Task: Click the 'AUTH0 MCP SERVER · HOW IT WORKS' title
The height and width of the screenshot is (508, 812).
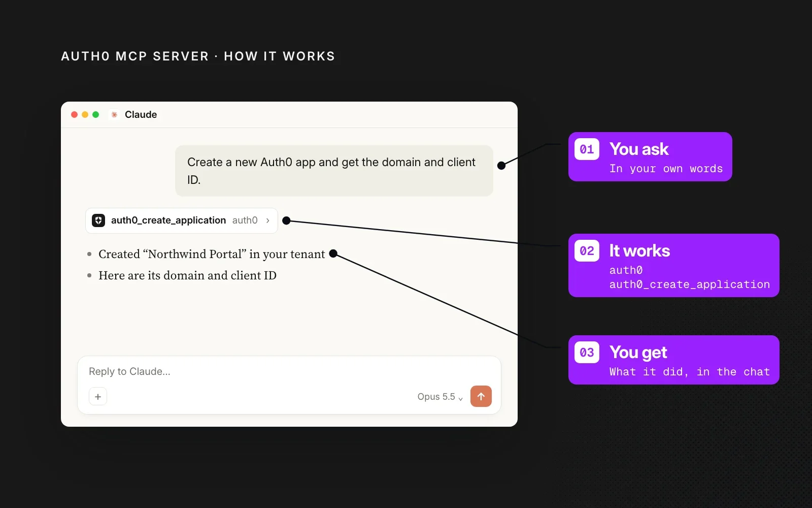Action: [198, 56]
